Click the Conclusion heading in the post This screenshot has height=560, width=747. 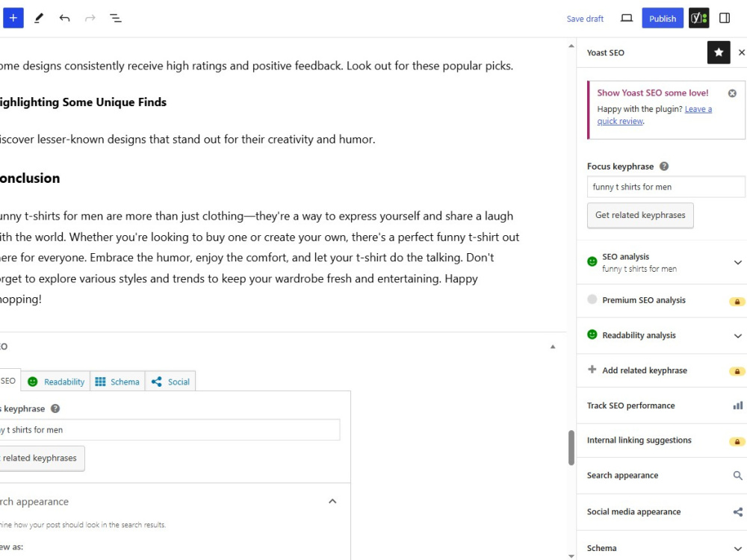point(30,178)
